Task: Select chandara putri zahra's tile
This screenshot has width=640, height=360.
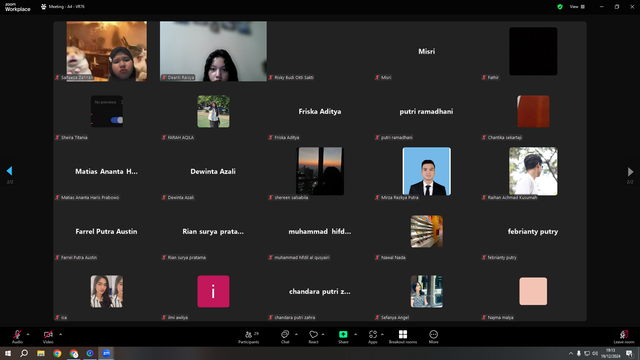Action: [x=320, y=291]
